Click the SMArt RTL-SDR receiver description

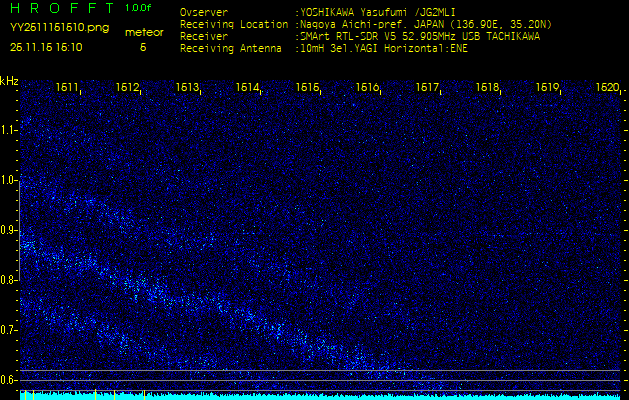click(420, 35)
